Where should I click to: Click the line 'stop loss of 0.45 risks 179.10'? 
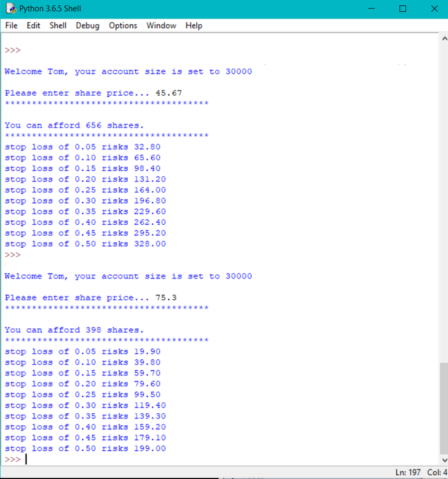click(x=85, y=437)
